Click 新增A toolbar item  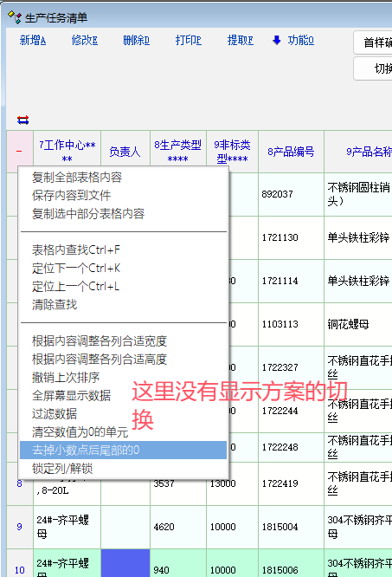click(x=33, y=40)
